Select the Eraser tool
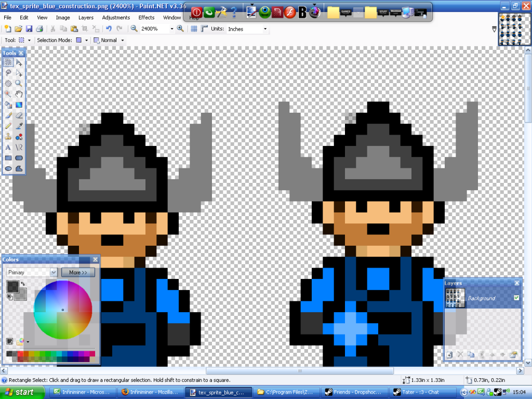 pos(19,115)
